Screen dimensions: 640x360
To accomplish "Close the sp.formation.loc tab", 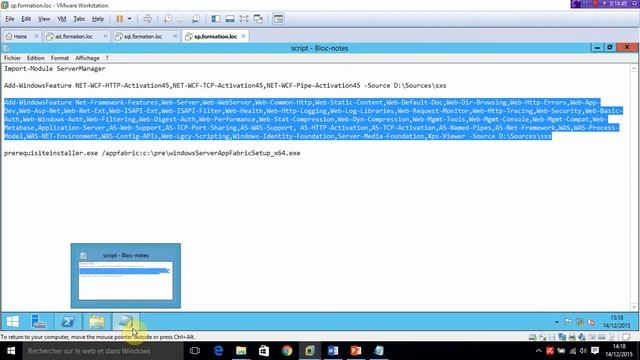I will (243, 36).
